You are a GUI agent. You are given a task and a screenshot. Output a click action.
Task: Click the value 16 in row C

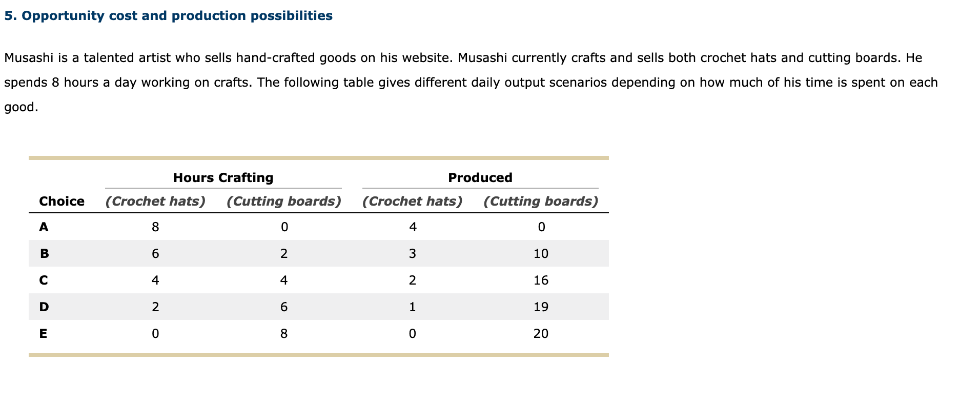click(541, 280)
